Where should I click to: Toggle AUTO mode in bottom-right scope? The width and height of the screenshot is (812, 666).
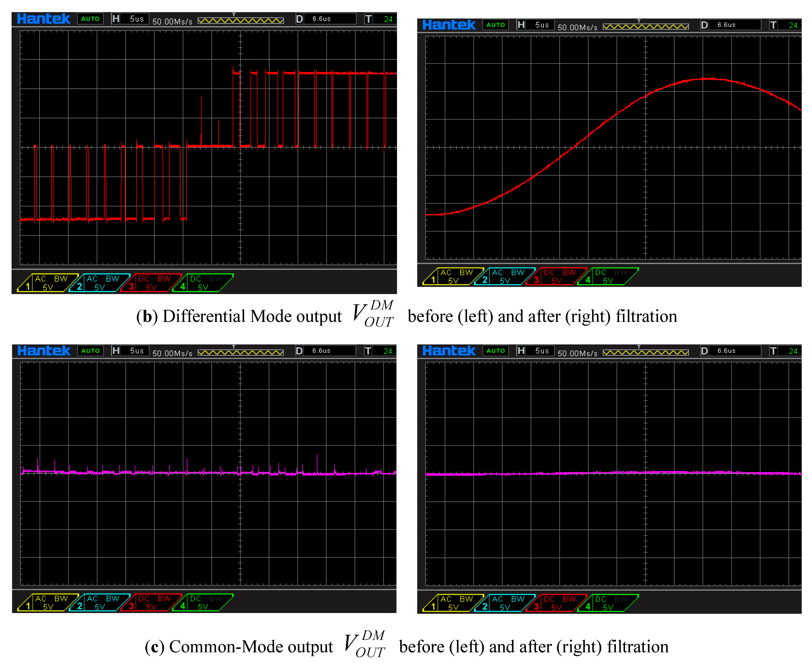[495, 351]
